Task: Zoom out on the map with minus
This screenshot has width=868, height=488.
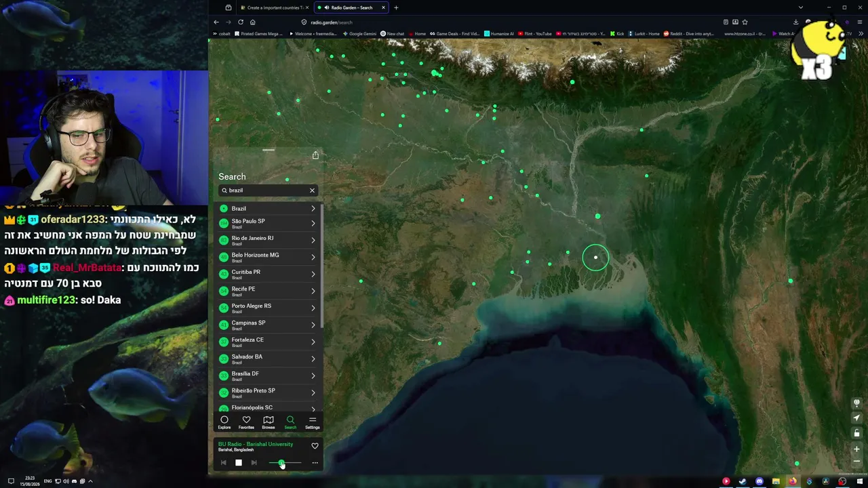Action: pos(857,462)
